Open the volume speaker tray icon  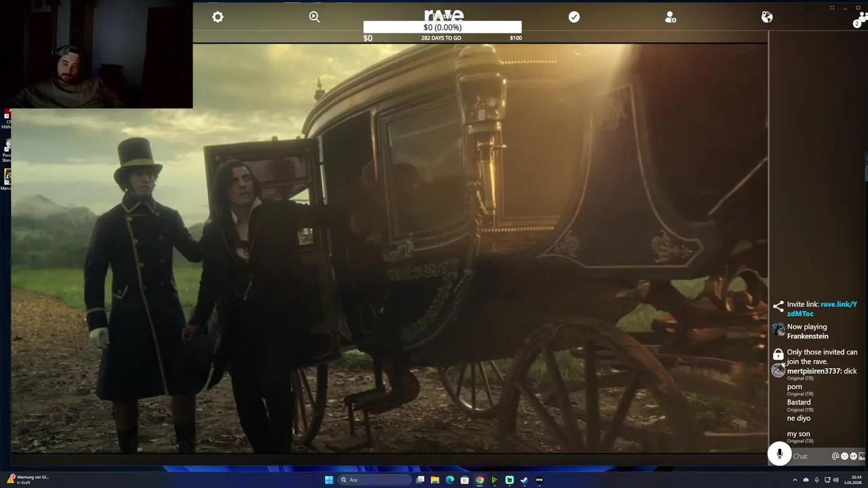(x=836, y=480)
